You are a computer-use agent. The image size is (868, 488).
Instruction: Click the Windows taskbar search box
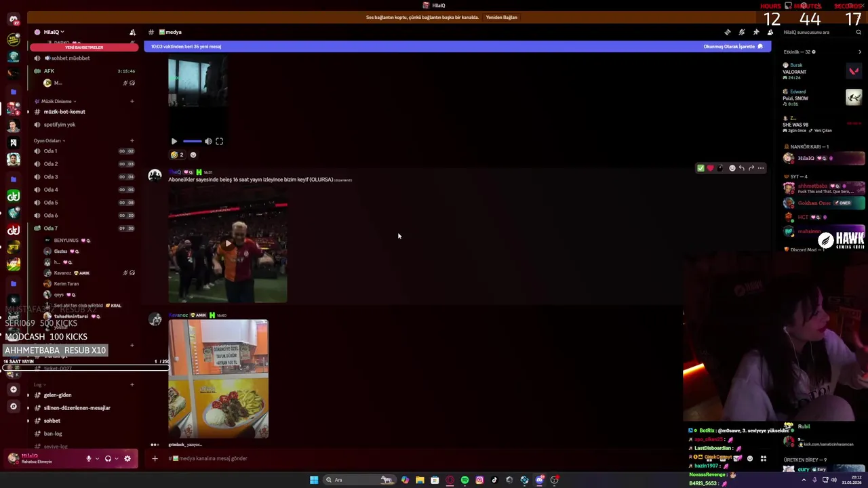[x=359, y=480]
